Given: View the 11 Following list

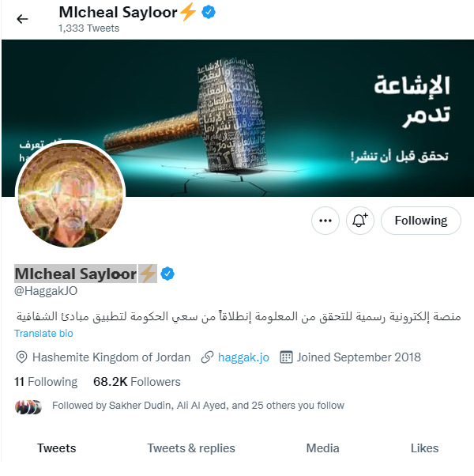Looking at the screenshot, I should [46, 382].
